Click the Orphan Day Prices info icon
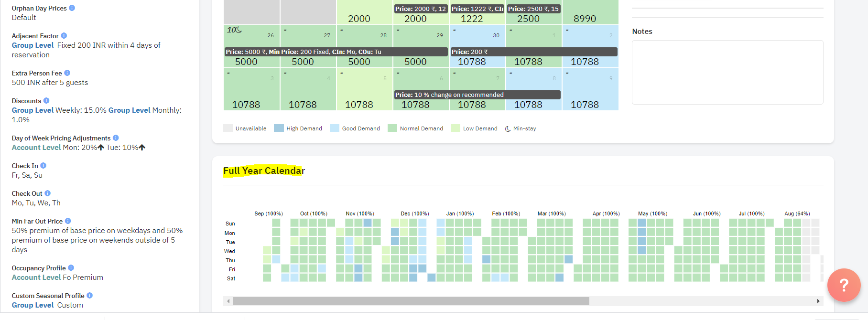Viewport: 868px width, 320px height. click(x=72, y=8)
